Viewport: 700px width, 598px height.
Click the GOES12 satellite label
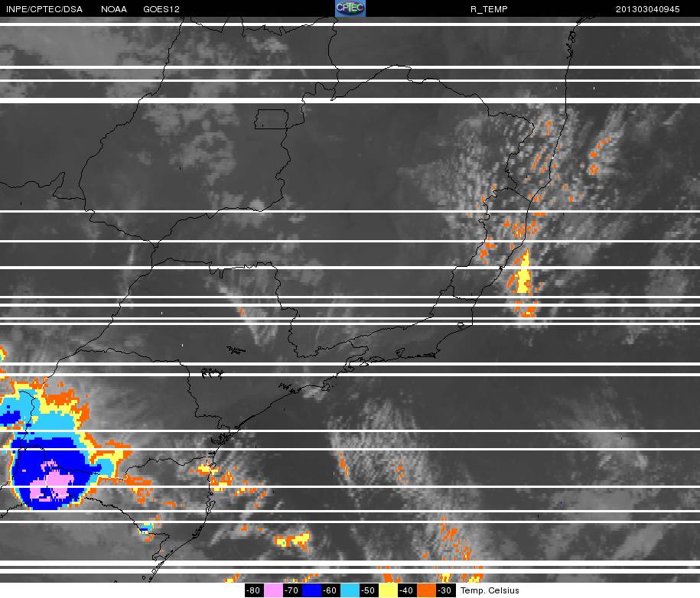point(161,9)
